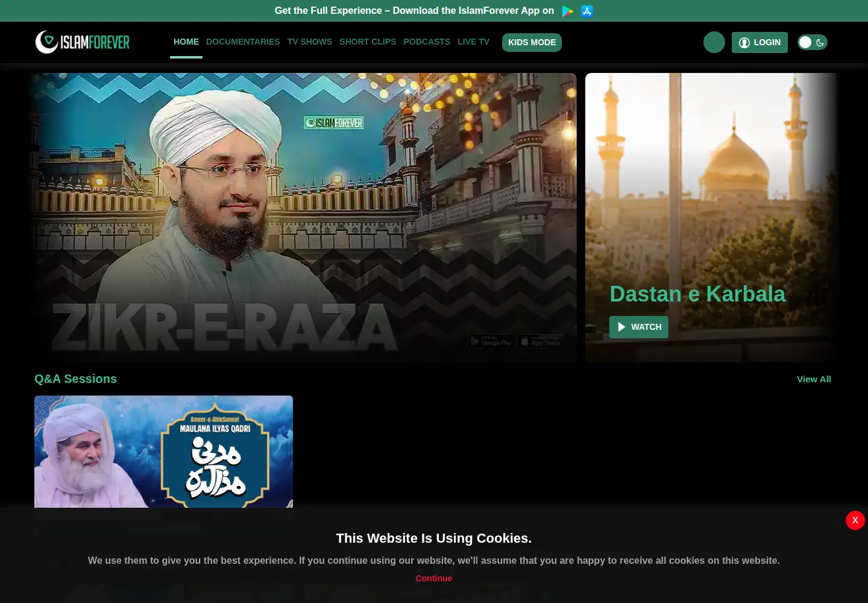
Task: Open the Home tab
Action: point(186,42)
